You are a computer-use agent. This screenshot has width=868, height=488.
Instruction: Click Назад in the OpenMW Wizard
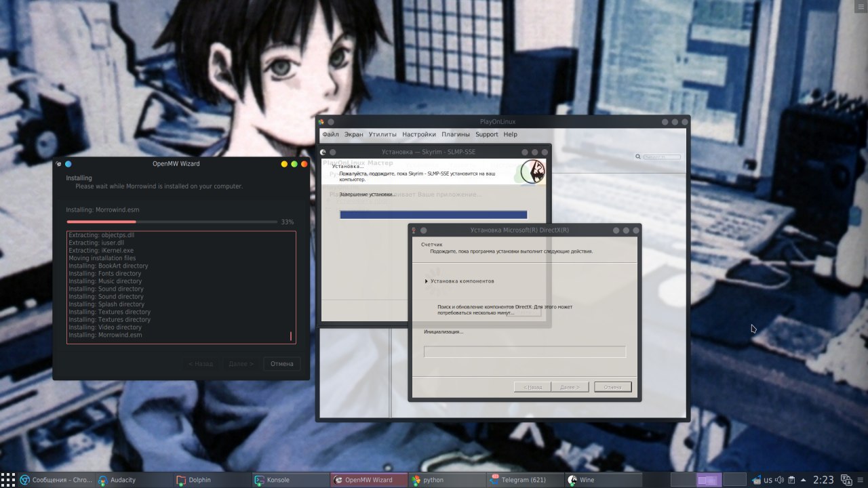(200, 364)
